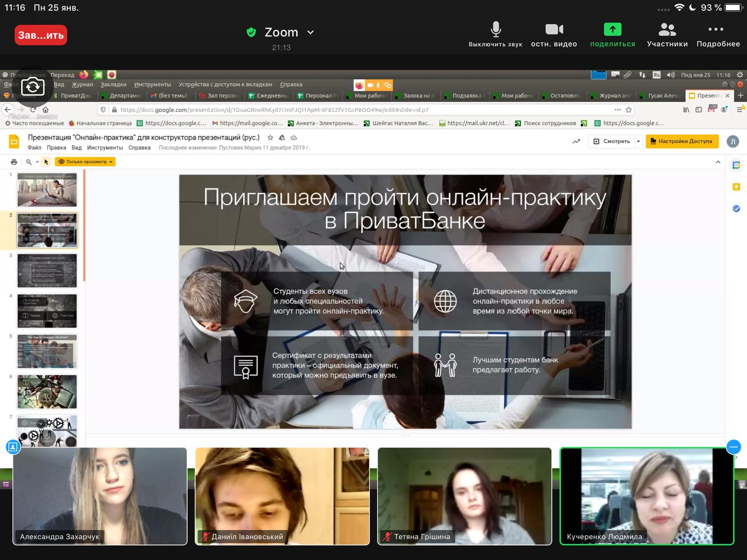This screenshot has width=747, height=560.
Task: Switch camera with the flip camera icon
Action: click(x=33, y=87)
